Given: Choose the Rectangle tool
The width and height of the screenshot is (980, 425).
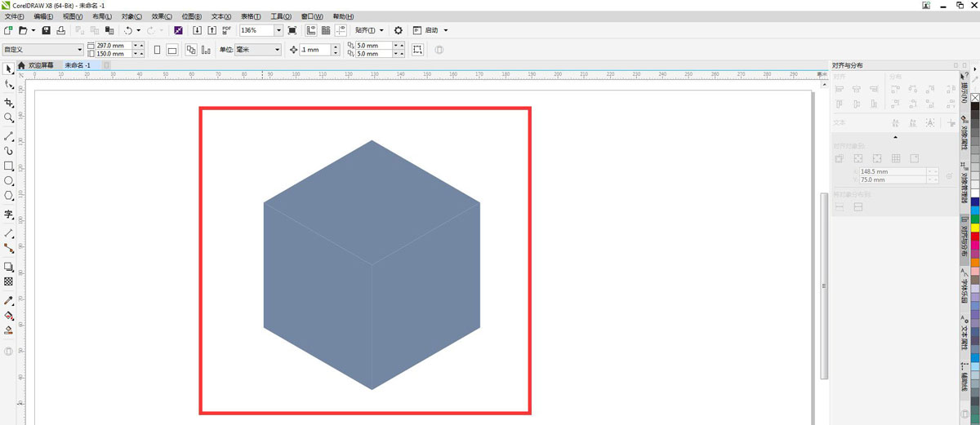Looking at the screenshot, I should [9, 166].
